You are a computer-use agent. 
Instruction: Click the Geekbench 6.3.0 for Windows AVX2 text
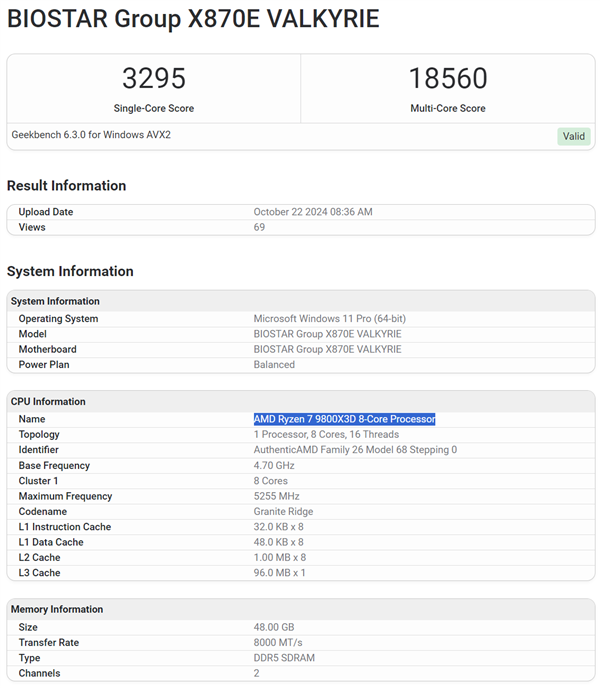point(91,135)
